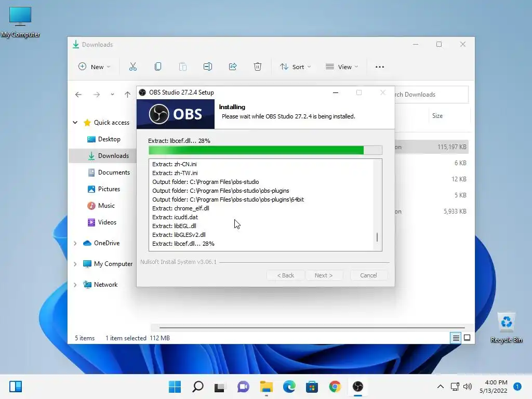Click log line 'Extract: chrome_elf.dll'
This screenshot has width=532, height=399.
coord(180,208)
